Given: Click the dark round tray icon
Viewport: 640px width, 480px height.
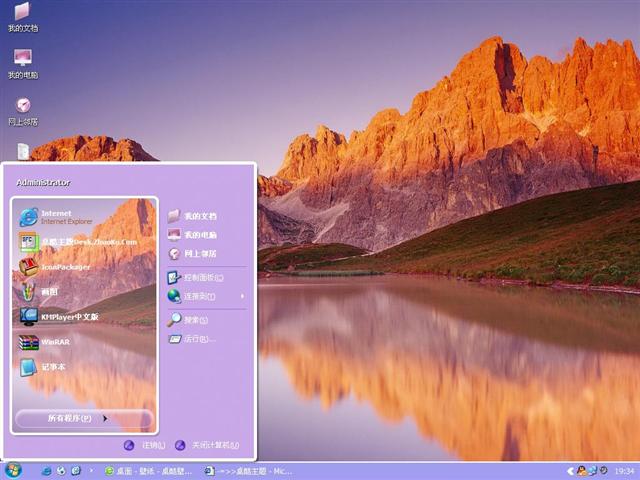Looking at the screenshot, I should [x=603, y=471].
